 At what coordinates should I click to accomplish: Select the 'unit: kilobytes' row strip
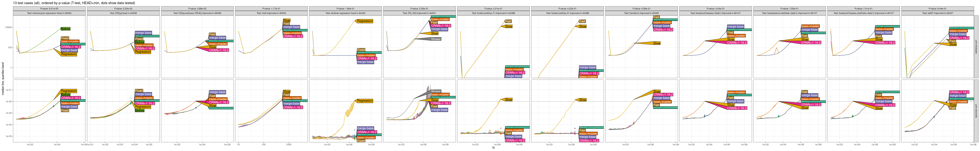click(976, 46)
